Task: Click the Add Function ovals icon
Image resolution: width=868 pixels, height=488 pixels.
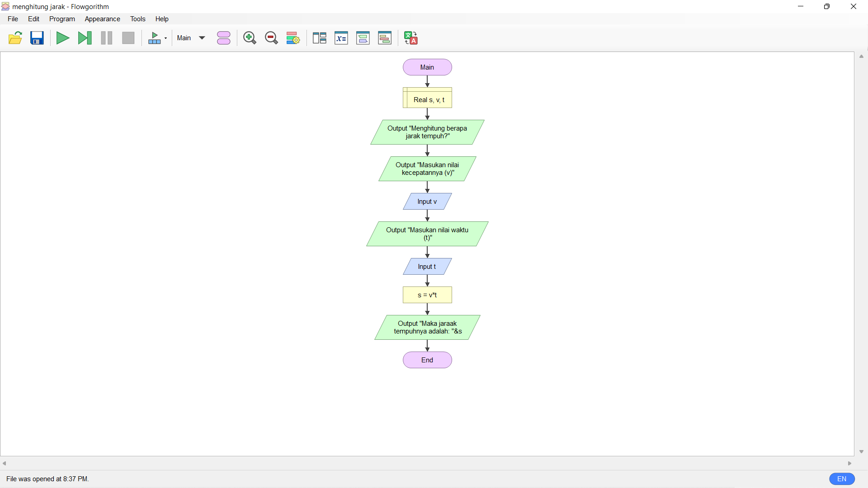Action: pos(224,38)
